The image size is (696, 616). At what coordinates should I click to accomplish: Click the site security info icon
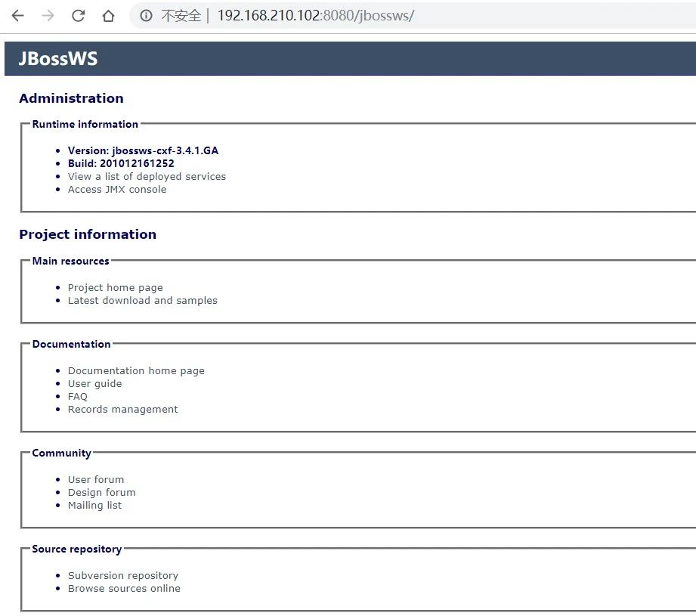(x=146, y=16)
